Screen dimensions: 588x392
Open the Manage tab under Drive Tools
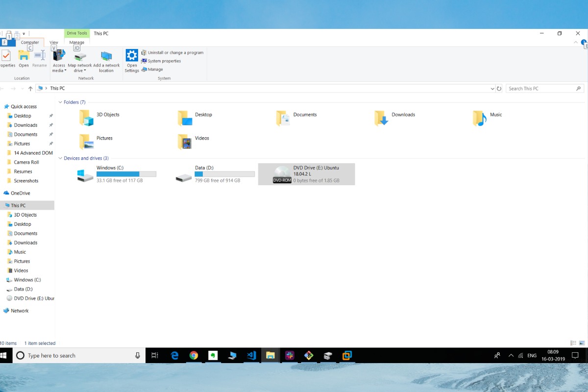coord(77,43)
